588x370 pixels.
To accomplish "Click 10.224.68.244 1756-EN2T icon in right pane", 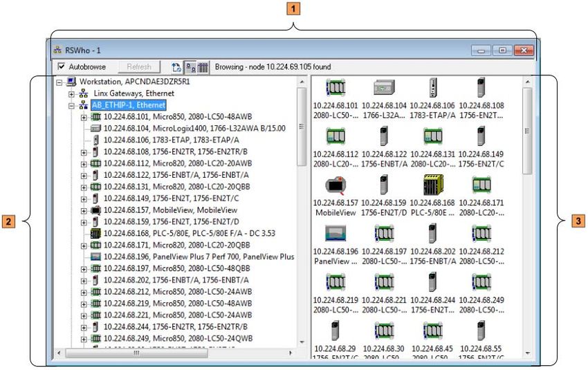I will (x=433, y=282).
